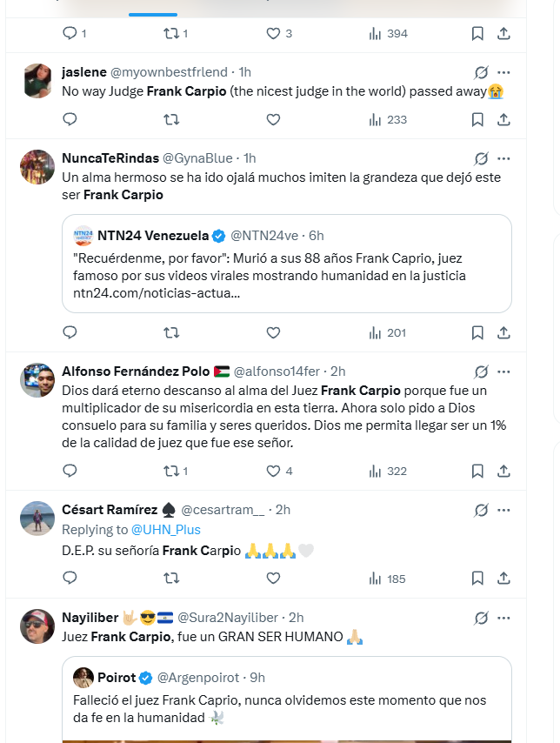Share Césart Ramírez's tweet
560x743 pixels.
(503, 579)
